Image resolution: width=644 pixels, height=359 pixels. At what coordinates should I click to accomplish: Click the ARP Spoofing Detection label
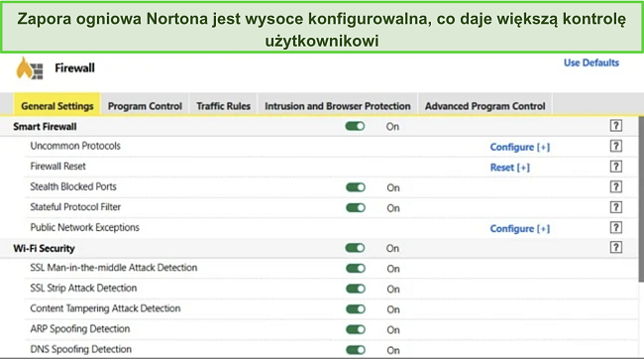tap(80, 329)
